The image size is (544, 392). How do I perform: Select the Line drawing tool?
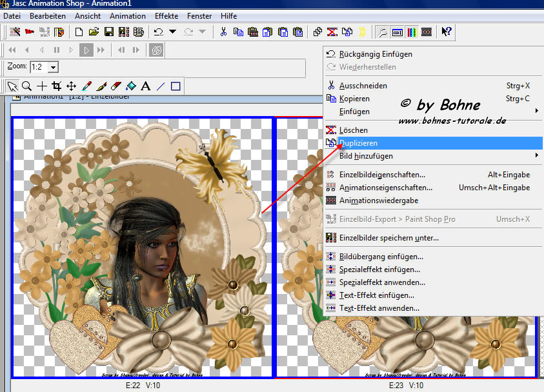pos(161,86)
